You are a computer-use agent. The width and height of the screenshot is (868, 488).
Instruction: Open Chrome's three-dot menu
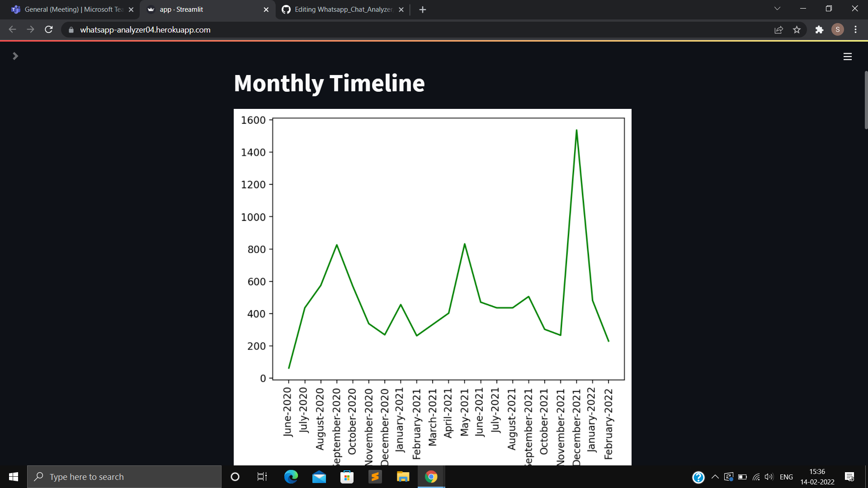click(855, 29)
